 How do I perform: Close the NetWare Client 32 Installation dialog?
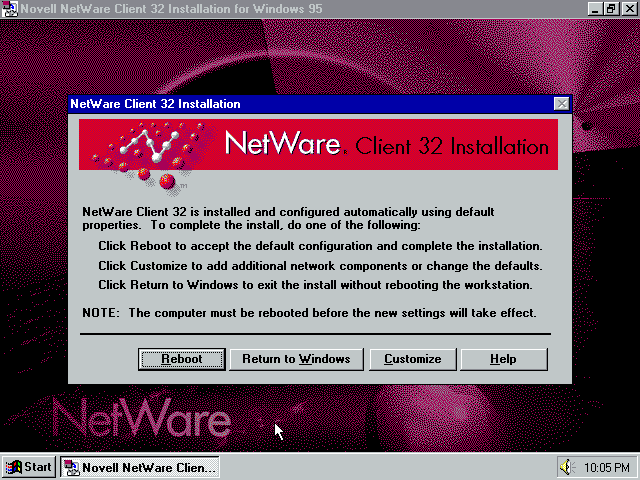click(x=562, y=104)
